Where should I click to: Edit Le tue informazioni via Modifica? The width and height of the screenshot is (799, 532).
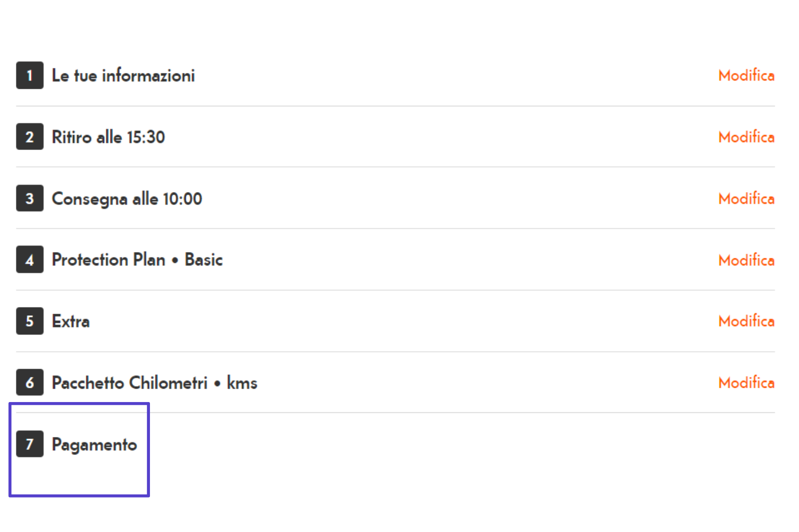(746, 75)
